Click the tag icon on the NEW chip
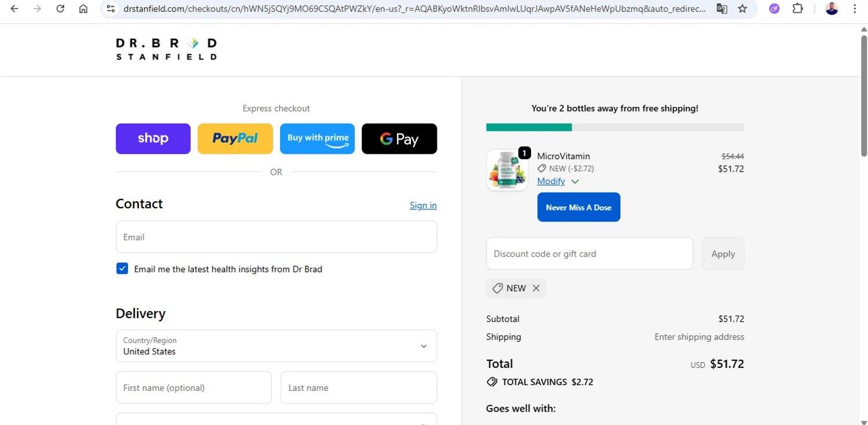The image size is (868, 425). (497, 288)
